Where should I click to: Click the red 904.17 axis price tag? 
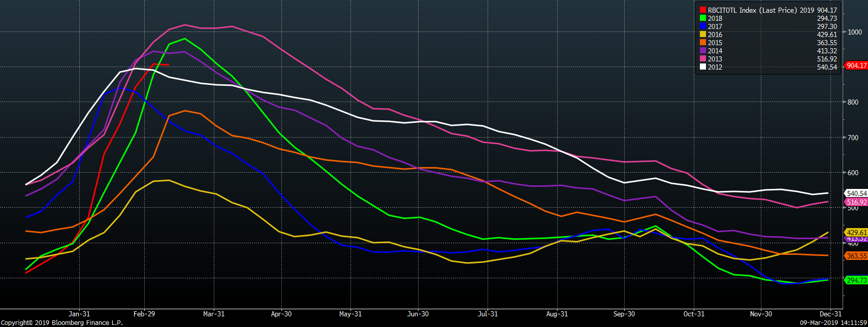tap(856, 66)
